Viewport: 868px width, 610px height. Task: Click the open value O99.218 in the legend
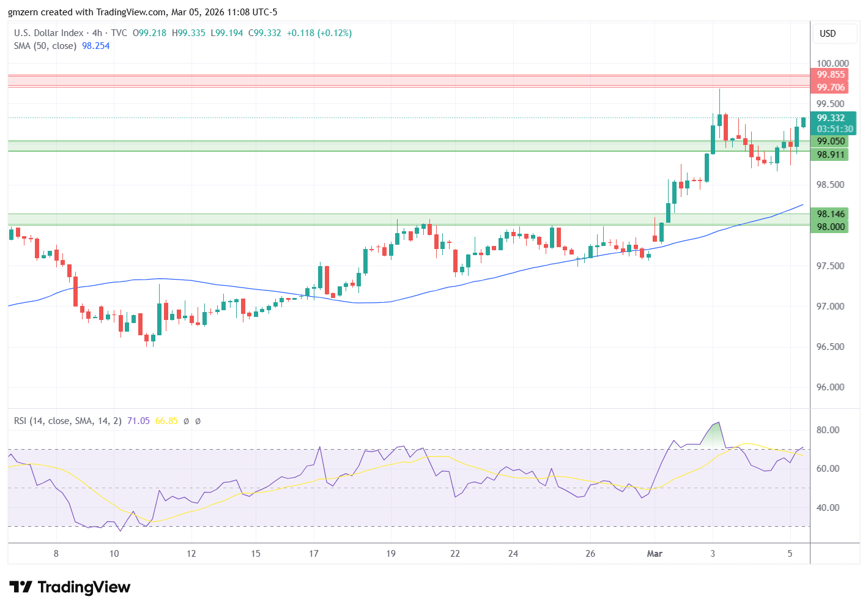pyautogui.click(x=150, y=33)
